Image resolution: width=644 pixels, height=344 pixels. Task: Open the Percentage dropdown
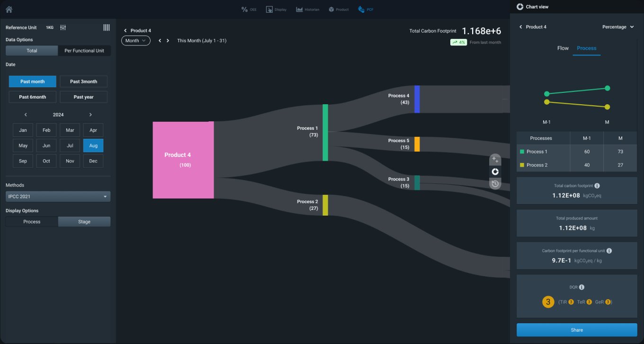(x=618, y=27)
